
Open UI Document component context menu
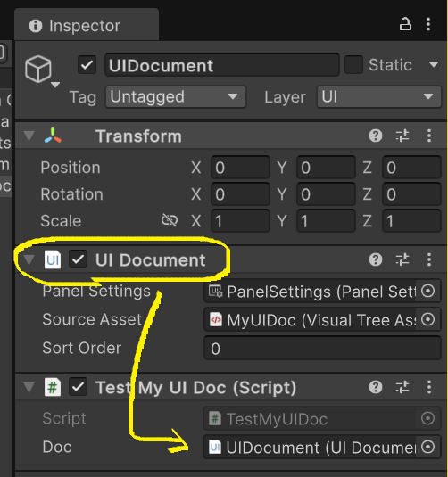(429, 259)
